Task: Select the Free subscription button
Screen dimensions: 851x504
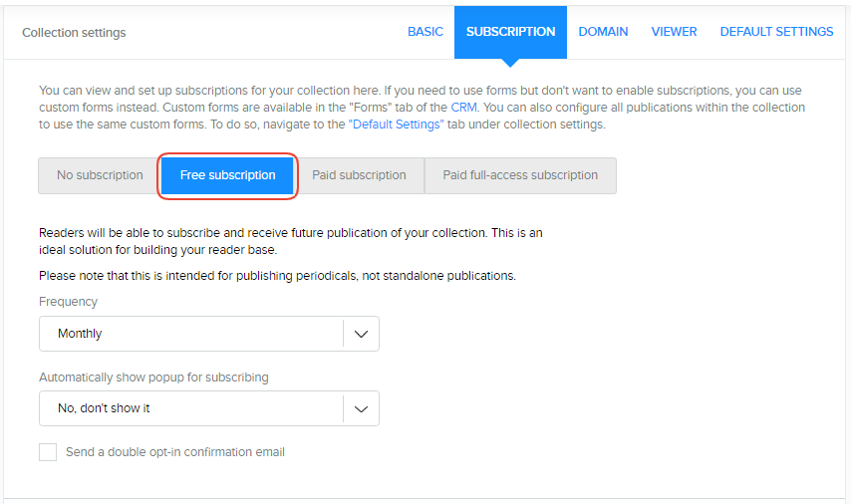Action: click(227, 175)
